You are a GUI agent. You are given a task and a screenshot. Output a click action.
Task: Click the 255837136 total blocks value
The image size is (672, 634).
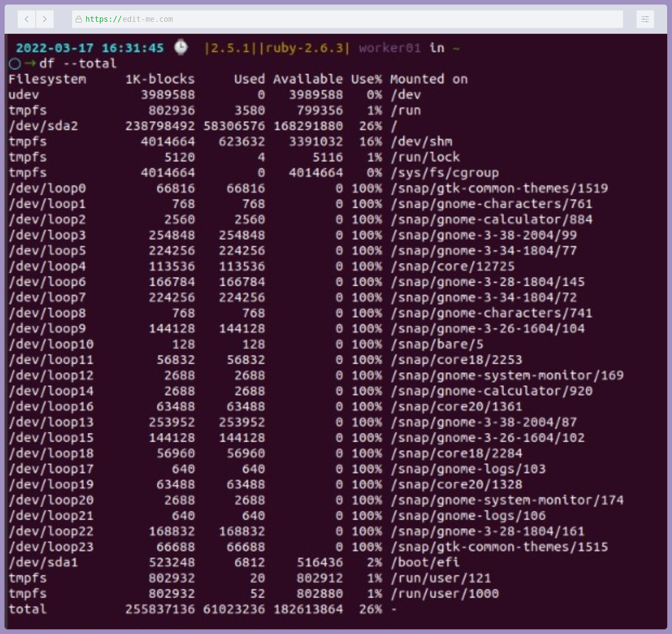point(160,609)
